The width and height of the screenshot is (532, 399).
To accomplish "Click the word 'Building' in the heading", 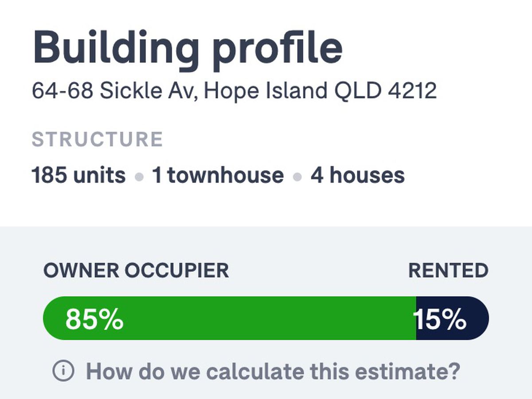I will (116, 48).
